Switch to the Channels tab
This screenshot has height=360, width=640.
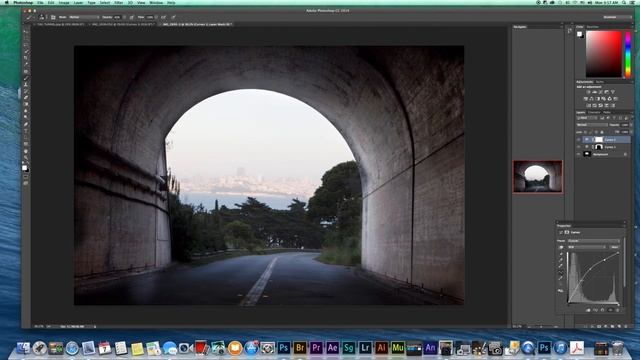pos(594,112)
